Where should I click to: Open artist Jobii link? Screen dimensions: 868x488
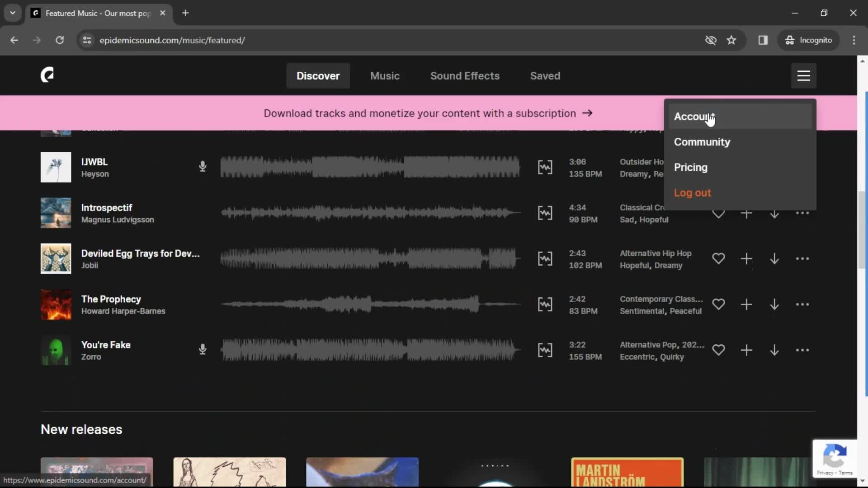[x=90, y=266]
